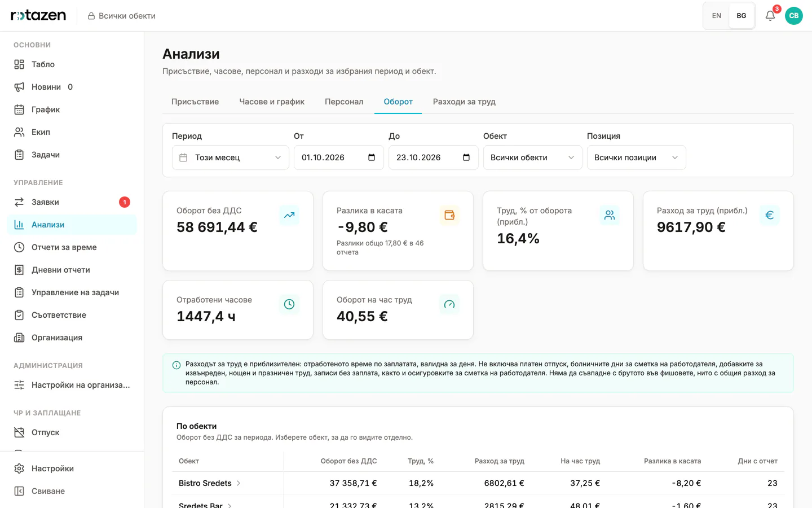Click Всички обекти in top bar
812x508 pixels.
click(122, 16)
